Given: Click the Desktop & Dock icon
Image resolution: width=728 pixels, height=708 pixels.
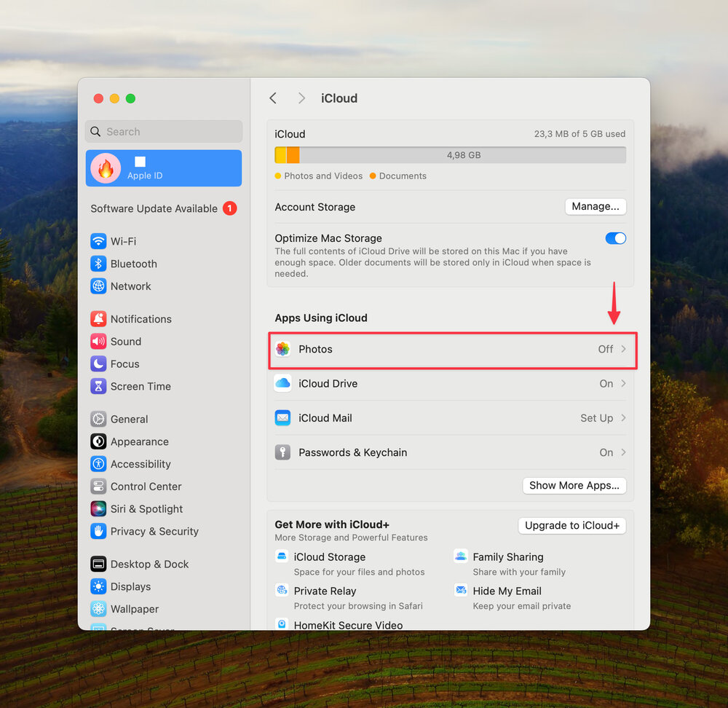Looking at the screenshot, I should pos(98,564).
